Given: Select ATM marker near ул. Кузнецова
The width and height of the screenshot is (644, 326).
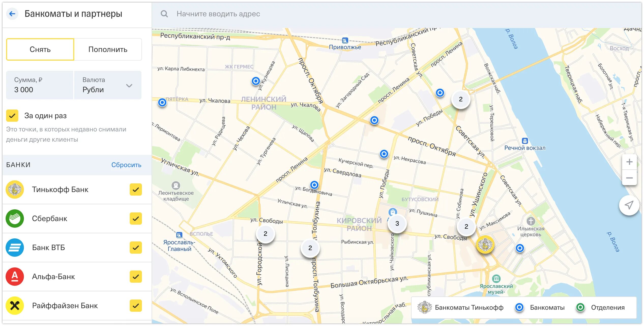Looking at the screenshot, I should [256, 81].
